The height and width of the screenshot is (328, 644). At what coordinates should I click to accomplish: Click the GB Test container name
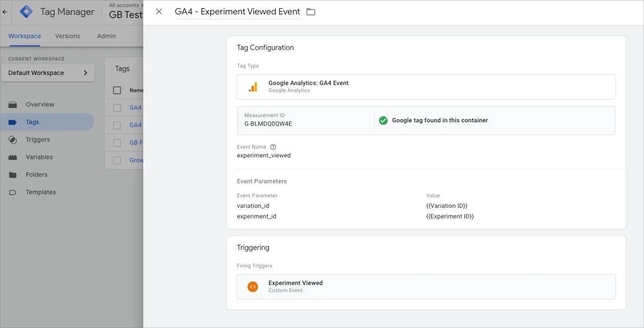pos(126,14)
